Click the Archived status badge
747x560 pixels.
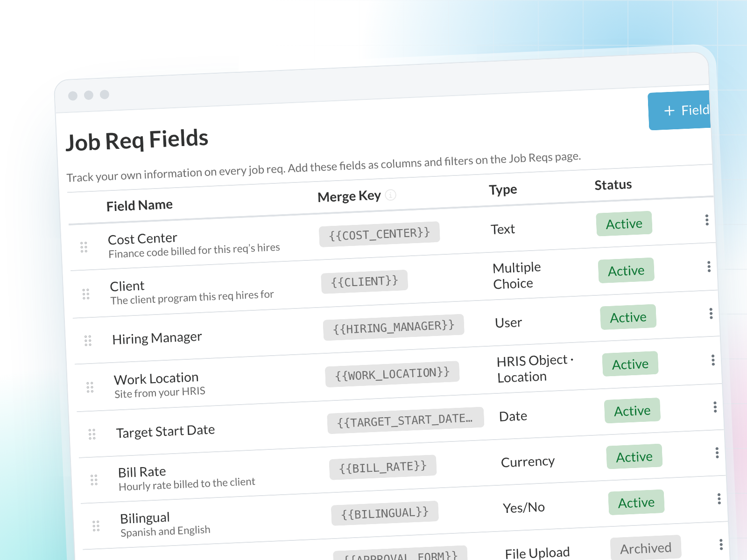coord(646,548)
